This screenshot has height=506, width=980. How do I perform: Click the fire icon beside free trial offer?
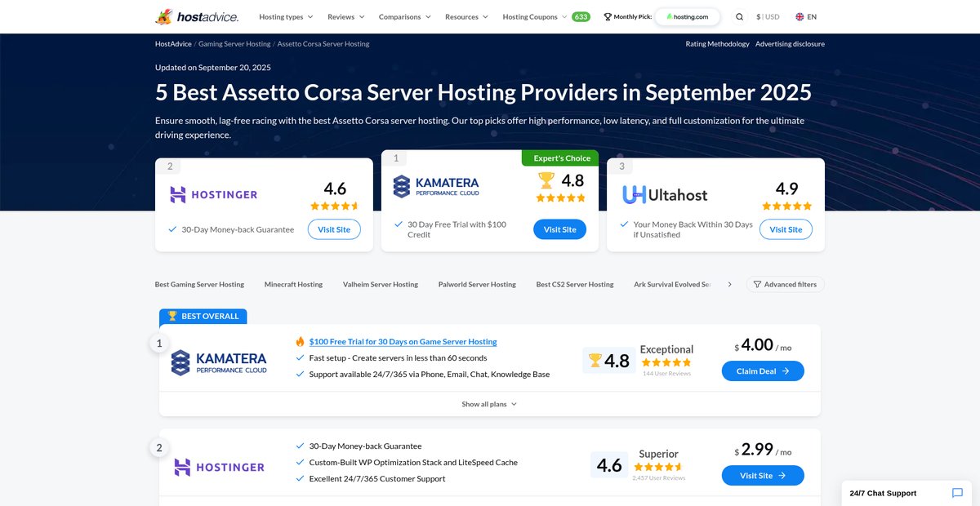(x=300, y=341)
